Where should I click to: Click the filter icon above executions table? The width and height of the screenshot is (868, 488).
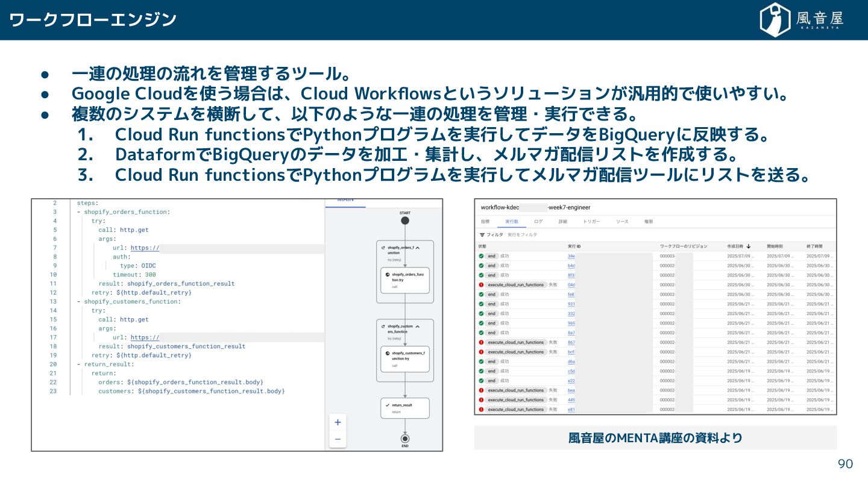tap(482, 235)
